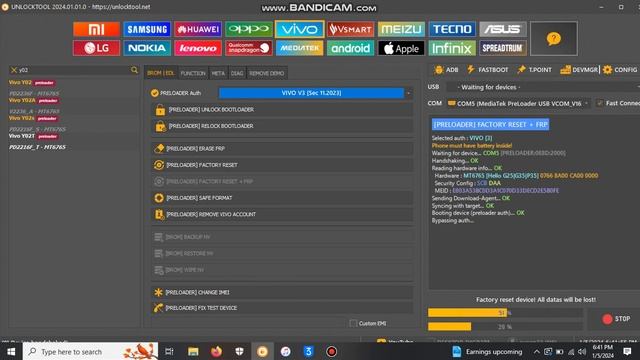
Task: Open DEVMGR device manager
Action: pos(579,70)
